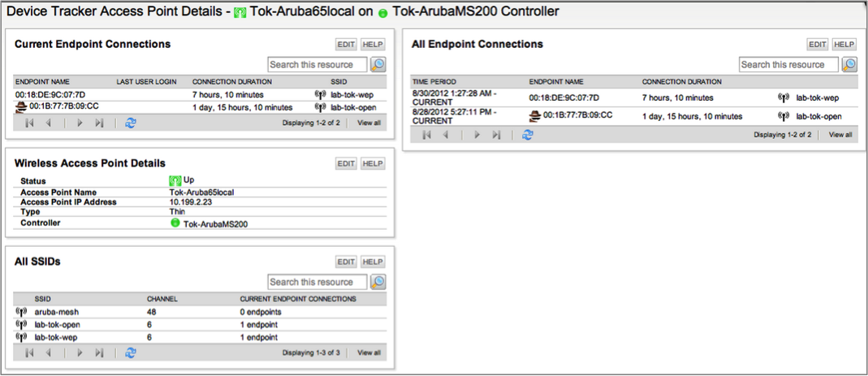Image resolution: width=868 pixels, height=376 pixels.
Task: Click IP address 10.199.2.23
Action: (x=190, y=202)
